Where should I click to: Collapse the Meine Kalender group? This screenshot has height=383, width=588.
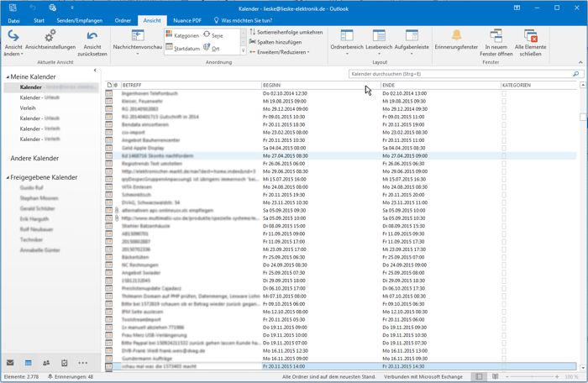6,77
